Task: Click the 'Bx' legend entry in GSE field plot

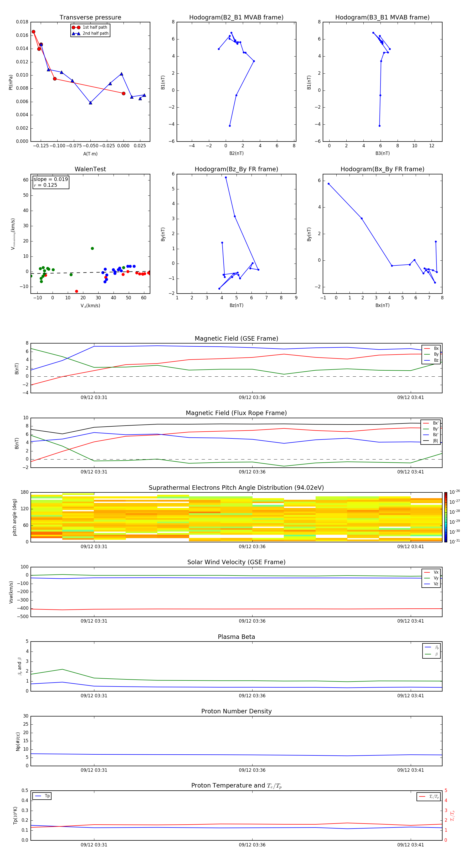Action: click(431, 349)
